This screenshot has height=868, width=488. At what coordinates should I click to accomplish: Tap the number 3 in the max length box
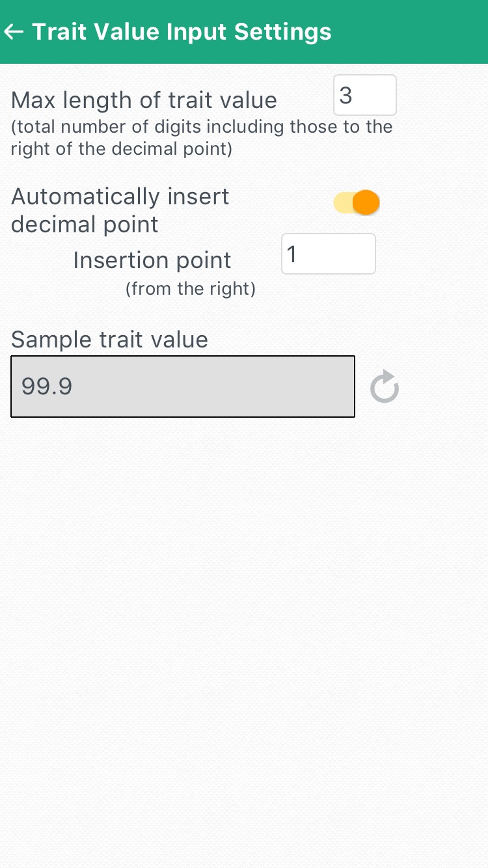(x=346, y=96)
